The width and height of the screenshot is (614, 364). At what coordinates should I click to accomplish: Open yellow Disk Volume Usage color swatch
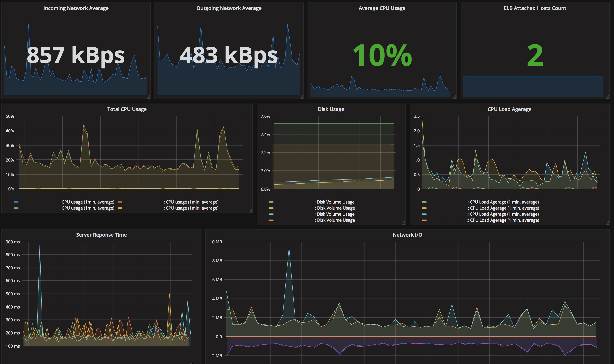[x=271, y=208]
